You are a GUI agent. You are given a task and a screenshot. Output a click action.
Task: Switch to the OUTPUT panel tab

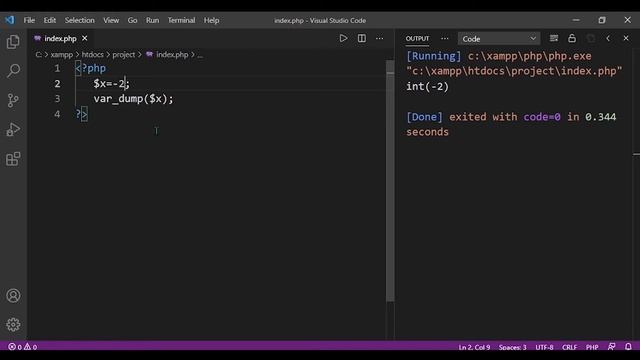tap(417, 38)
